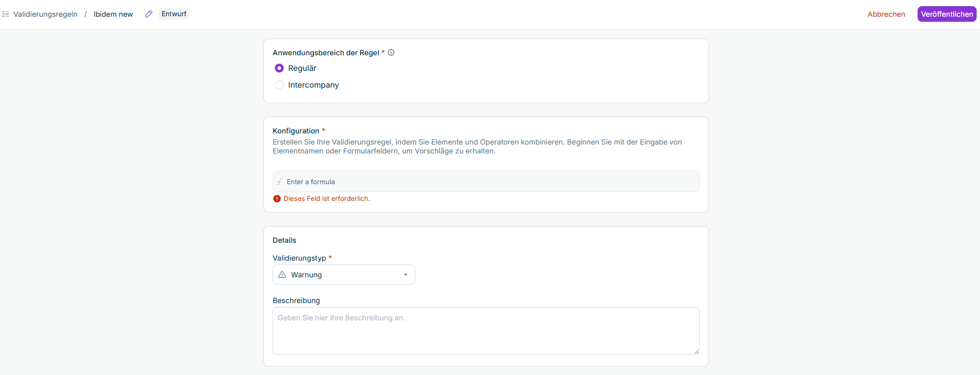Click the warning triangle icon in Validierungstyp
Screen dimensions: 980x375
(282, 275)
